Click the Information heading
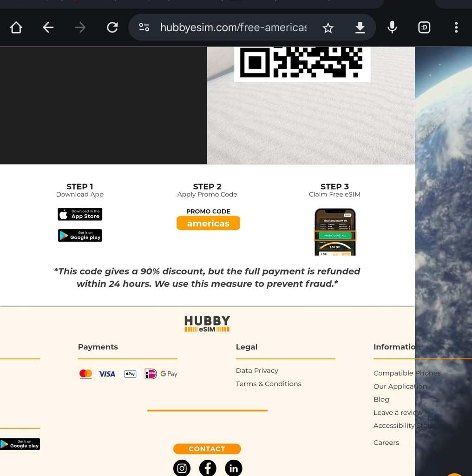Image resolution: width=472 pixels, height=476 pixels. 397,347
